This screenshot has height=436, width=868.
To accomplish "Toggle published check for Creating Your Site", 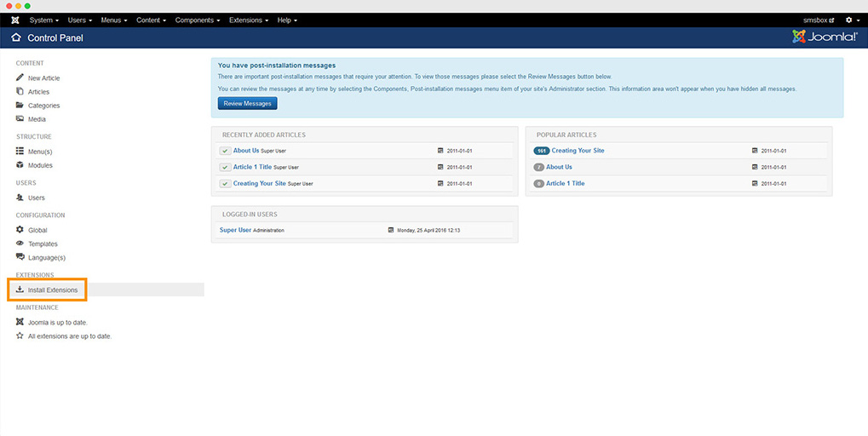I will click(225, 184).
